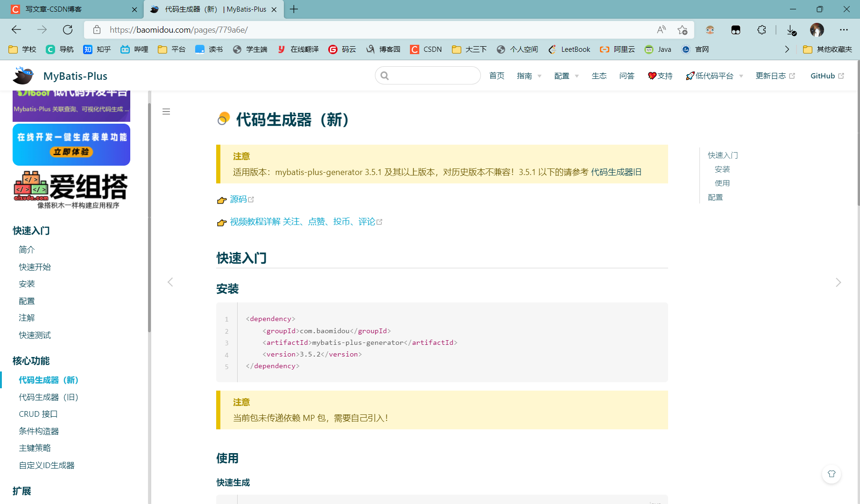860x504 pixels.
Task: Open 问答 in top navigation
Action: [x=627, y=76]
